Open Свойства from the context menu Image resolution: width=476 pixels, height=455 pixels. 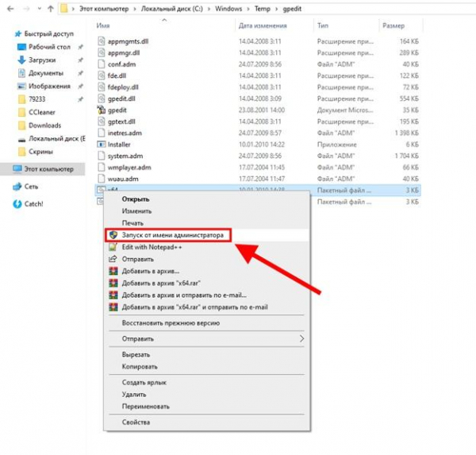click(x=136, y=422)
